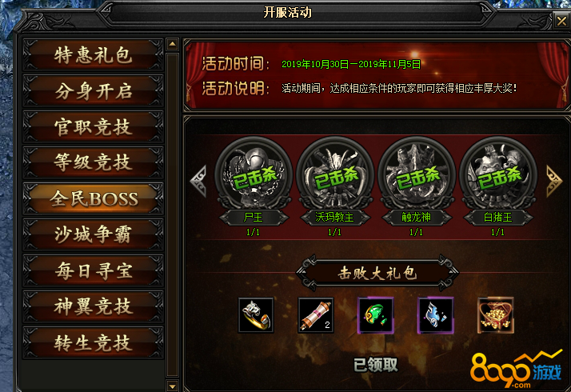Click the gold treasure chest reward
Viewport: 571px width, 392px height.
496,315
